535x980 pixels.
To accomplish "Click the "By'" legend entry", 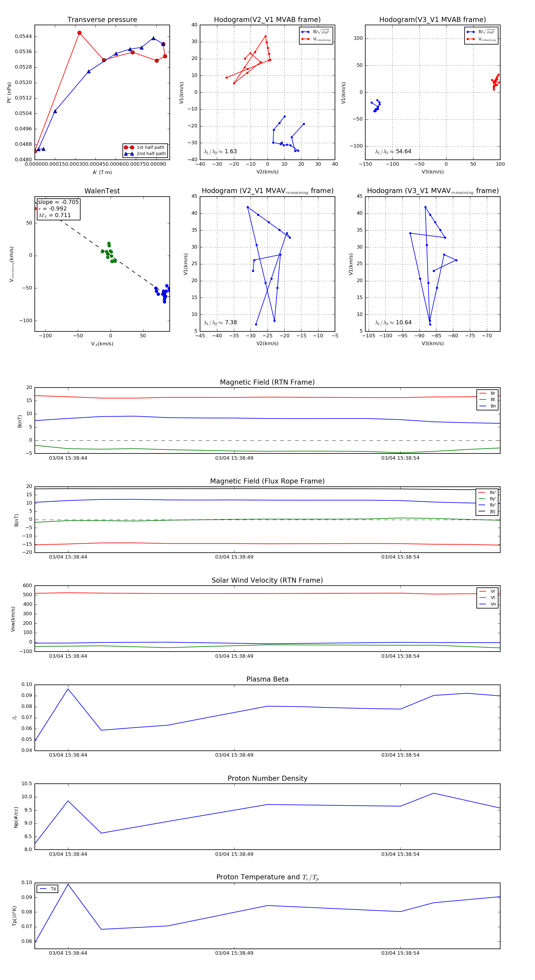I will click(x=487, y=499).
